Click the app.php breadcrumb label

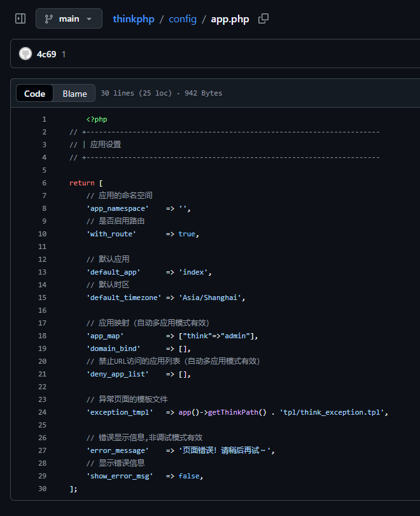(x=230, y=18)
